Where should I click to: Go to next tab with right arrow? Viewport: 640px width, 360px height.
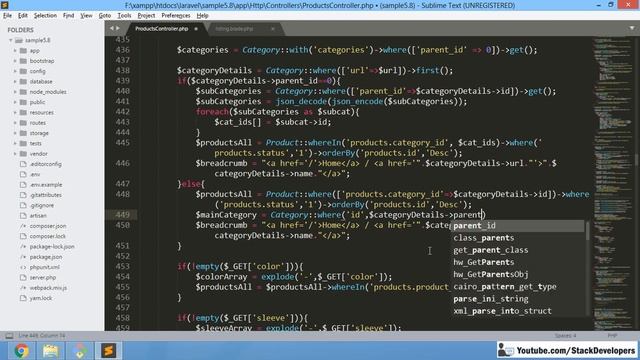(118, 28)
